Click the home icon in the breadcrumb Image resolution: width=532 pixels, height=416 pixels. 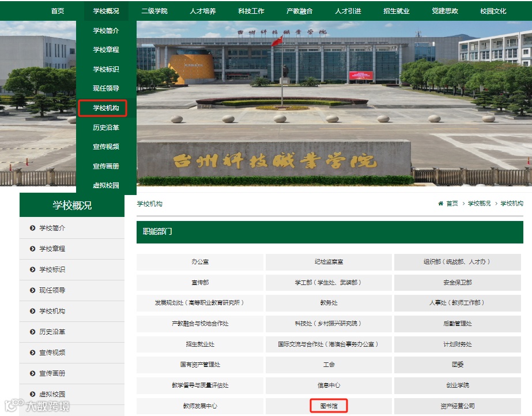[x=440, y=204]
